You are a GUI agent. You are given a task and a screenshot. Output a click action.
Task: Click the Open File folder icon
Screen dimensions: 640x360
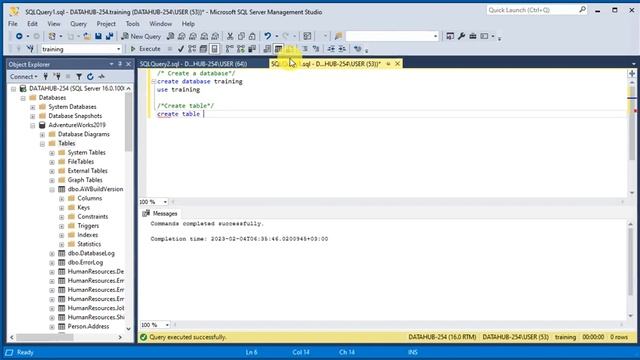[87, 36]
